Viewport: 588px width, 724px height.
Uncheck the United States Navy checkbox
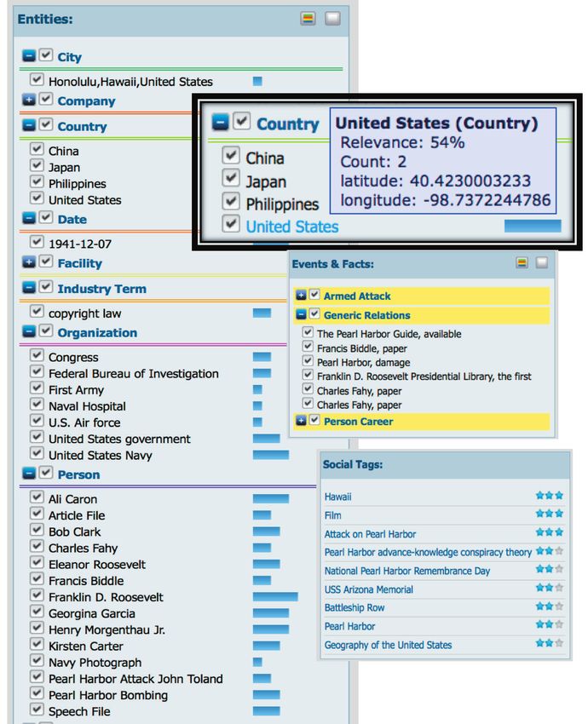[x=37, y=453]
